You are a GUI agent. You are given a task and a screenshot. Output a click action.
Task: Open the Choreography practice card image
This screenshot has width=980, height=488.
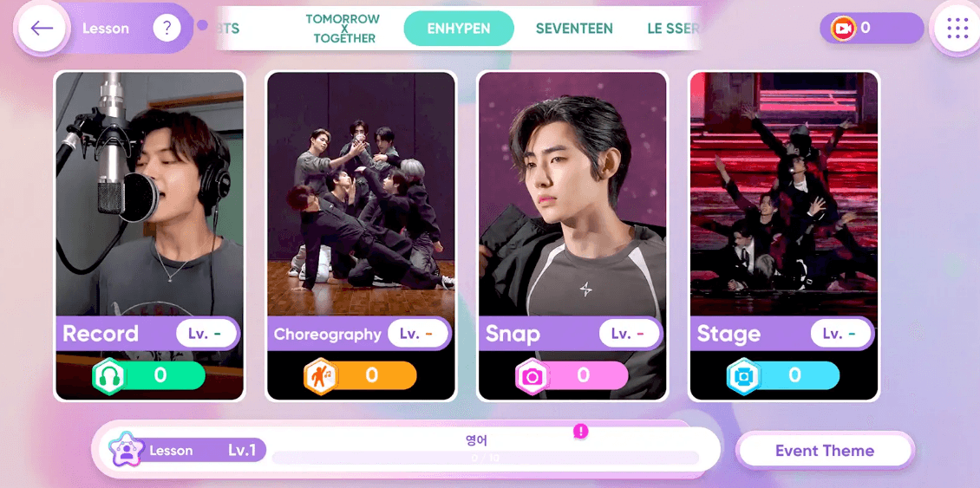tap(361, 195)
